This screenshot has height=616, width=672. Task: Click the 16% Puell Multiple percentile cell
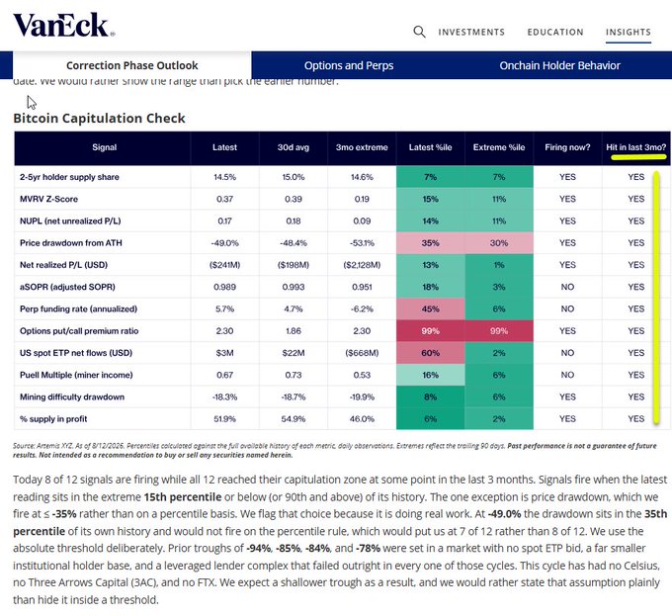pyautogui.click(x=430, y=375)
